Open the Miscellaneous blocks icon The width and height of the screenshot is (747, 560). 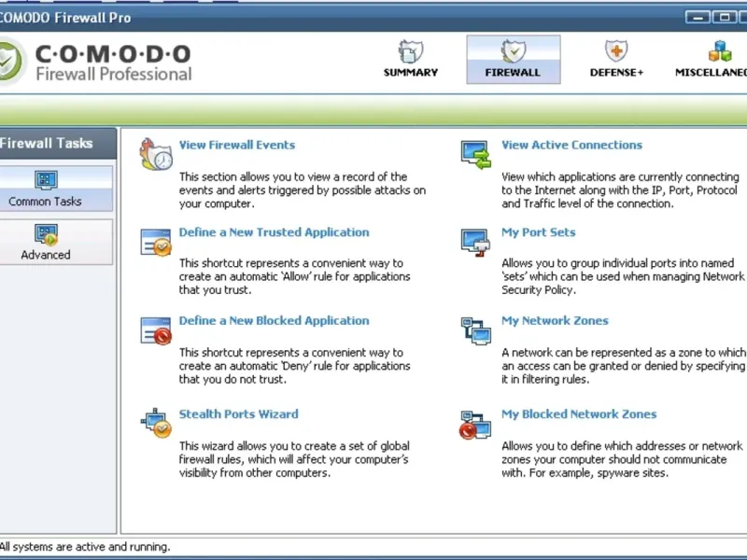point(720,51)
